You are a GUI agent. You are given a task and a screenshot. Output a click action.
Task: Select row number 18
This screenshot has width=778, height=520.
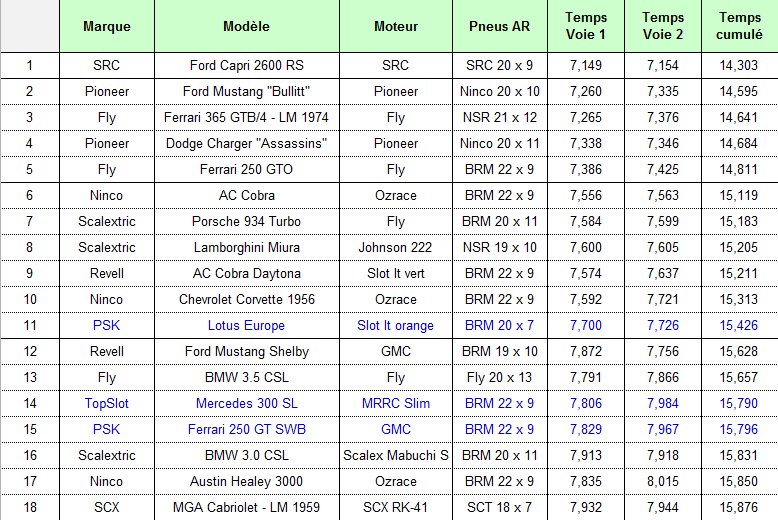click(x=29, y=507)
